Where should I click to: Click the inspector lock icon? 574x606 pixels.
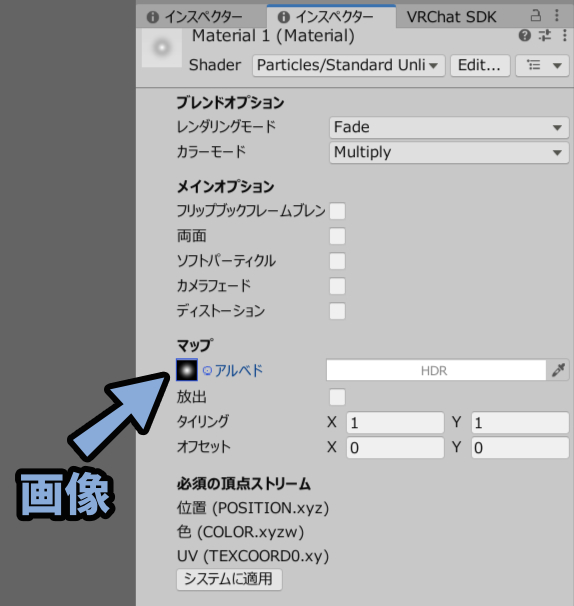pyautogui.click(x=536, y=15)
